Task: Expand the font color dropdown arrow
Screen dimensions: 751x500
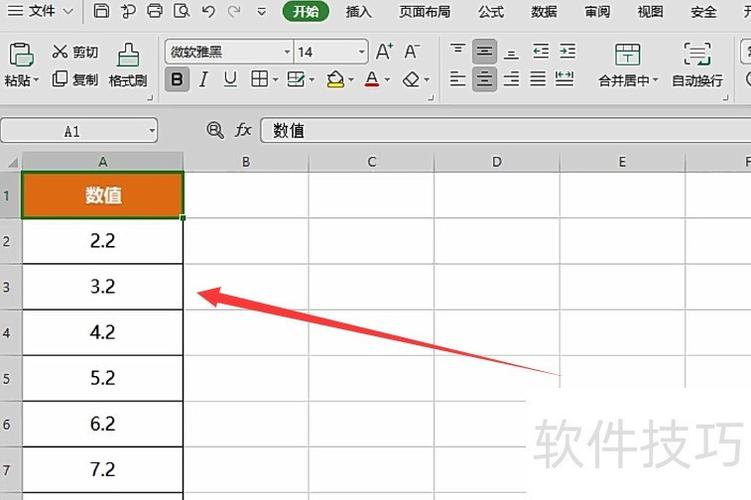Action: (x=387, y=80)
